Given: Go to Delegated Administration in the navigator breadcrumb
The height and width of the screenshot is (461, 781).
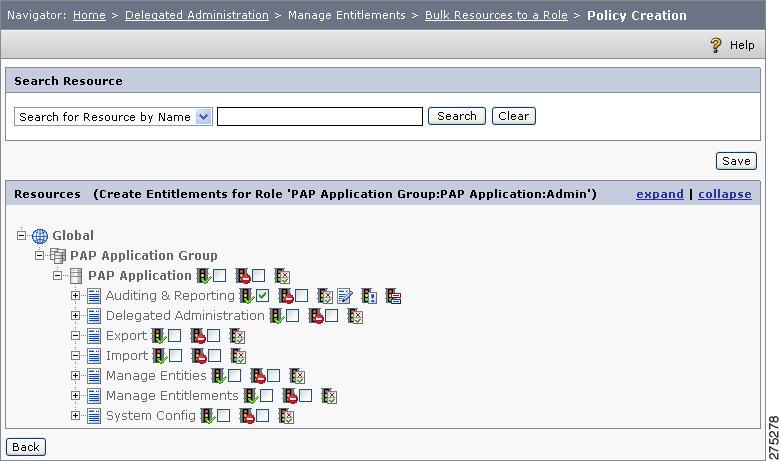Looking at the screenshot, I should click(x=197, y=15).
